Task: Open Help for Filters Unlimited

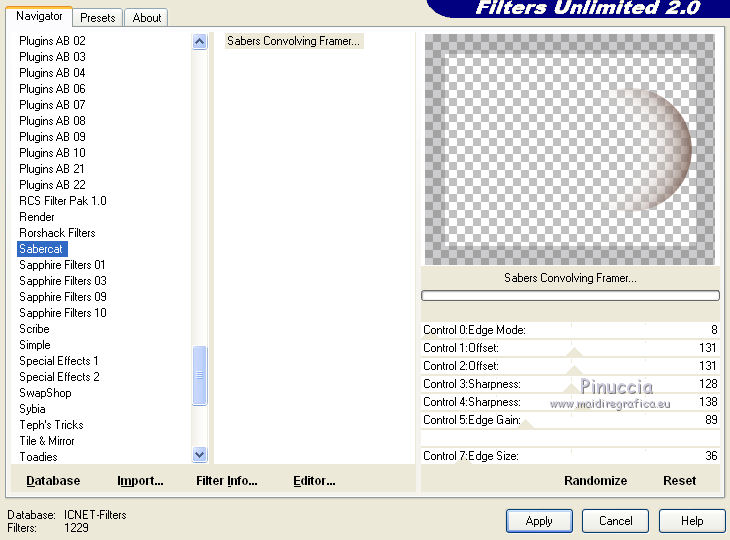Action: click(692, 520)
